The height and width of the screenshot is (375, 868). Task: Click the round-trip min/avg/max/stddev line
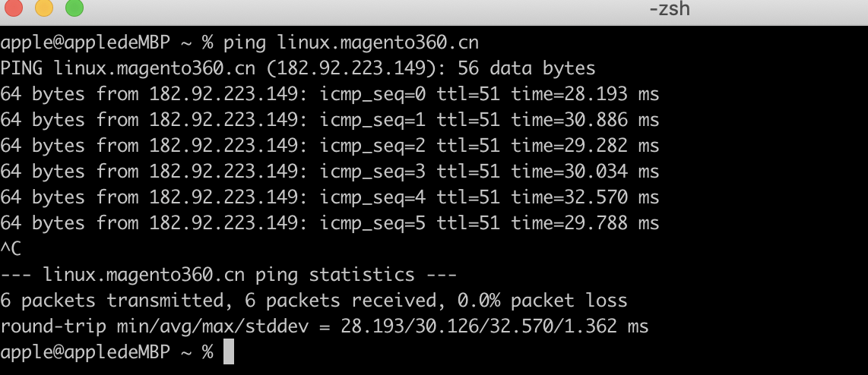tap(324, 326)
